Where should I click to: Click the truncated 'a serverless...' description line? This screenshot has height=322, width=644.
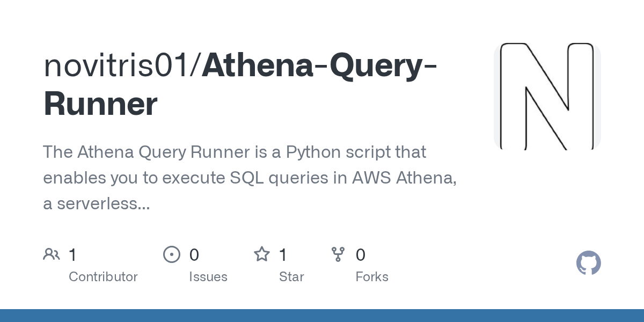97,203
